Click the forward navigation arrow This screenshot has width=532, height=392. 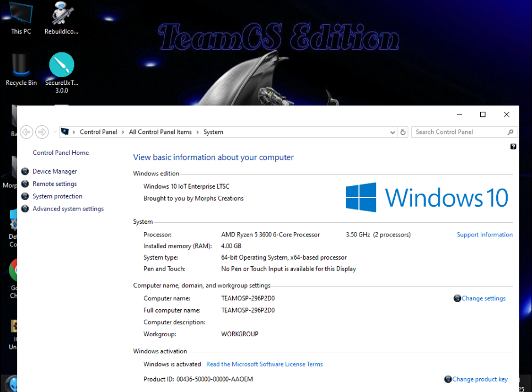click(42, 132)
